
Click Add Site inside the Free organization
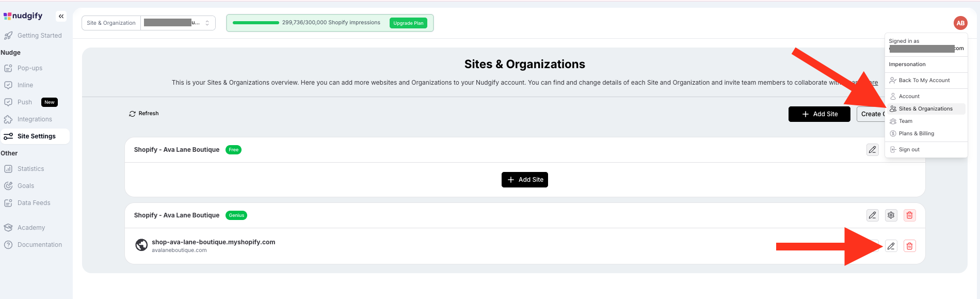525,180
